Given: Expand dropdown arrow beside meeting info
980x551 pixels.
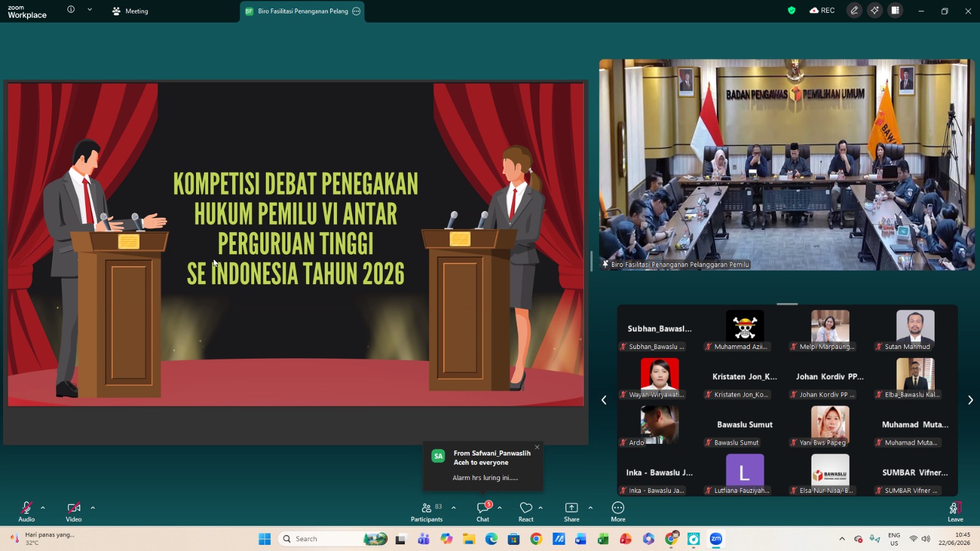Looking at the screenshot, I should coord(90,10).
